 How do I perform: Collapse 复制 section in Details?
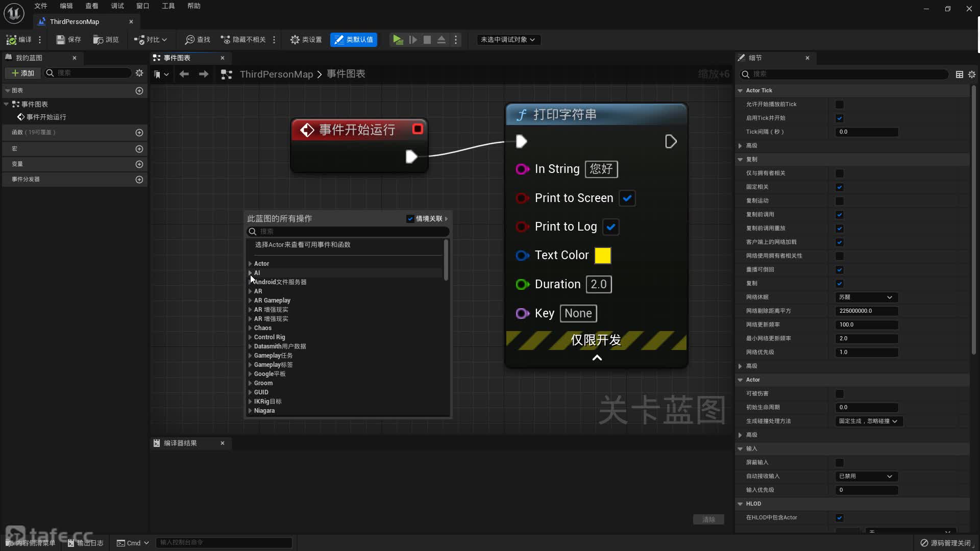(x=740, y=159)
